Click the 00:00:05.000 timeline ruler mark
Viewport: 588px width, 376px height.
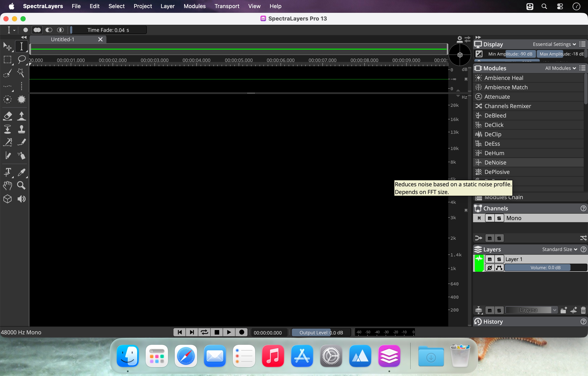click(x=239, y=60)
